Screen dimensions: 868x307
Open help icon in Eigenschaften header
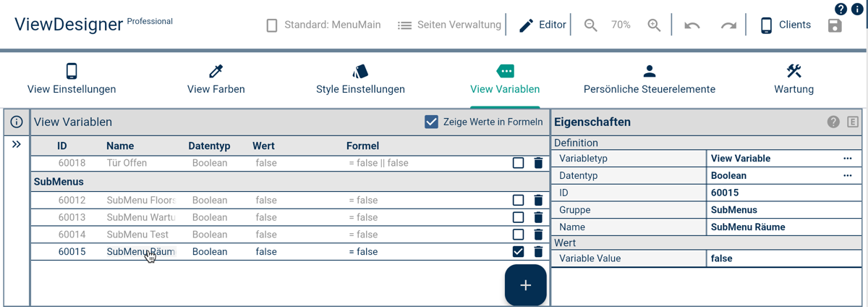click(833, 122)
